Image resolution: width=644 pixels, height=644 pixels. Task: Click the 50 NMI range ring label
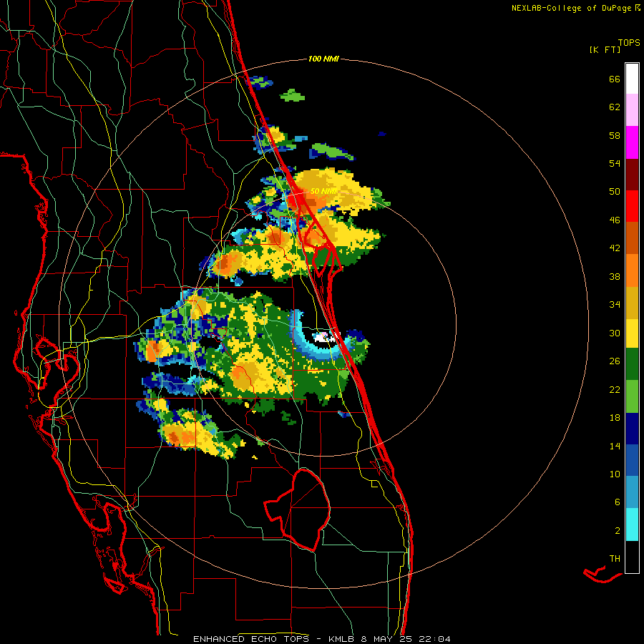pyautogui.click(x=323, y=191)
